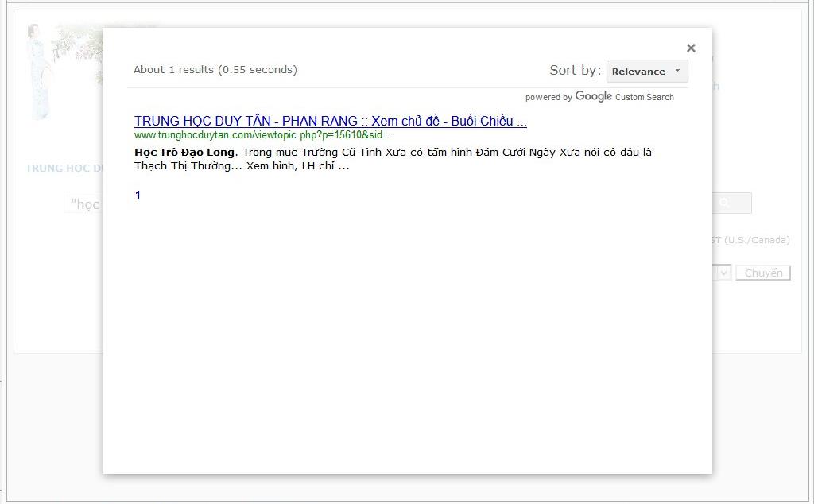Click the dimmed Chuyển button
814x504 pixels.
click(x=763, y=273)
